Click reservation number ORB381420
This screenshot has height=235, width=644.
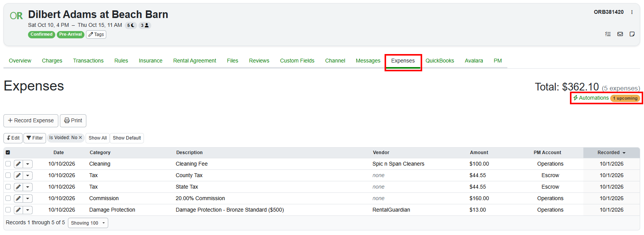609,12
